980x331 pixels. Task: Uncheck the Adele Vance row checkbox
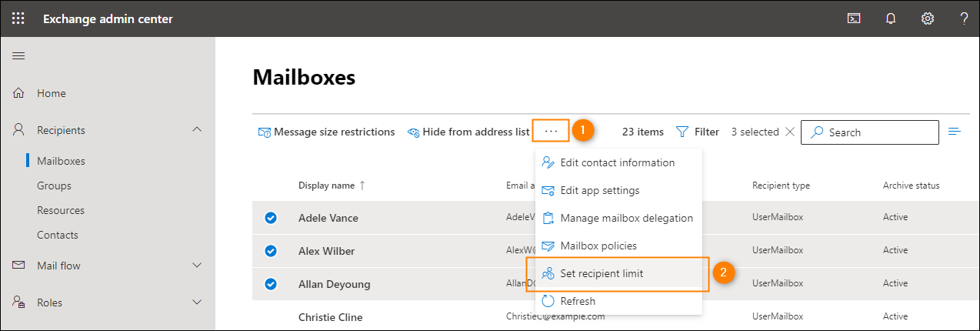pyautogui.click(x=271, y=218)
